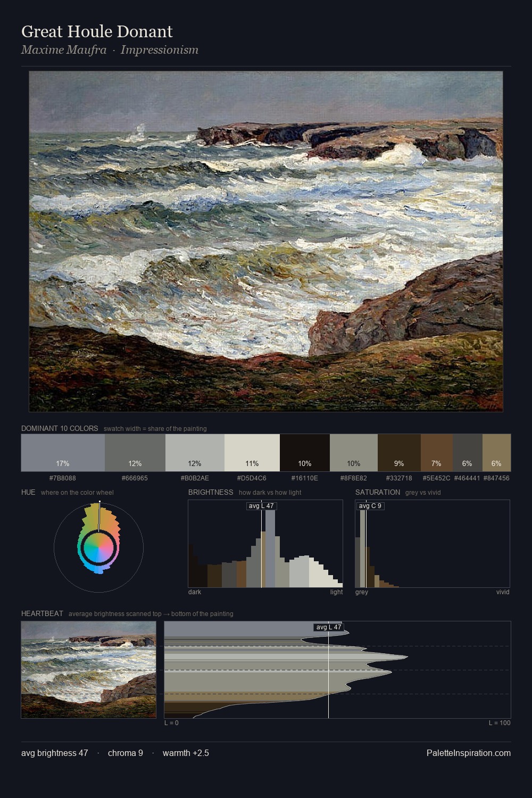Image resolution: width=532 pixels, height=798 pixels.
Task: Click the PaletteInspiration.com link
Action: 469,753
